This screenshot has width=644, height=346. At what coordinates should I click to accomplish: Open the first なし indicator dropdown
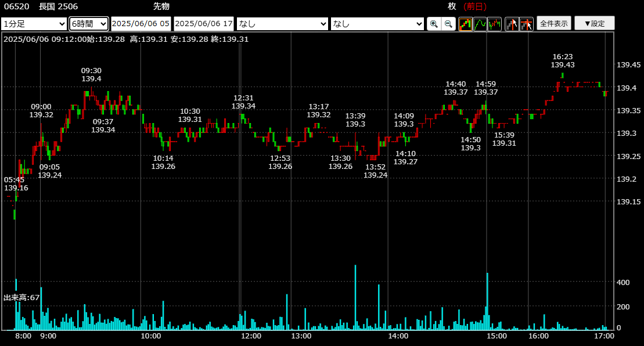[282, 24]
